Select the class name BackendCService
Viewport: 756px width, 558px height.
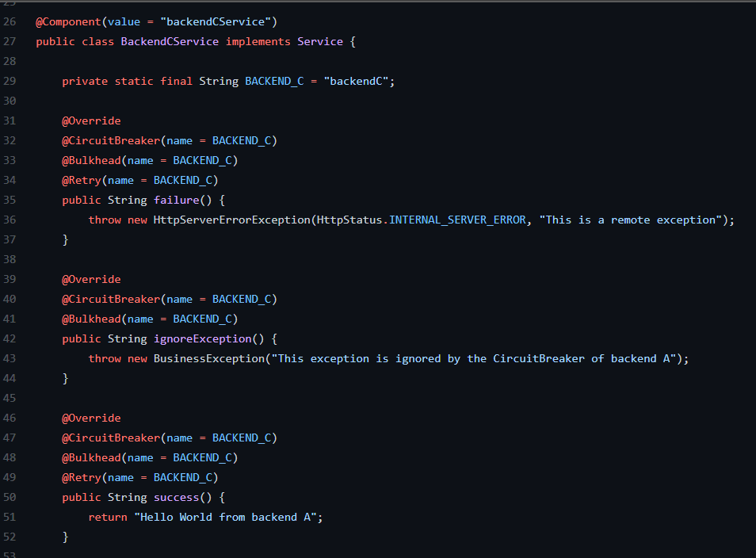coord(170,41)
